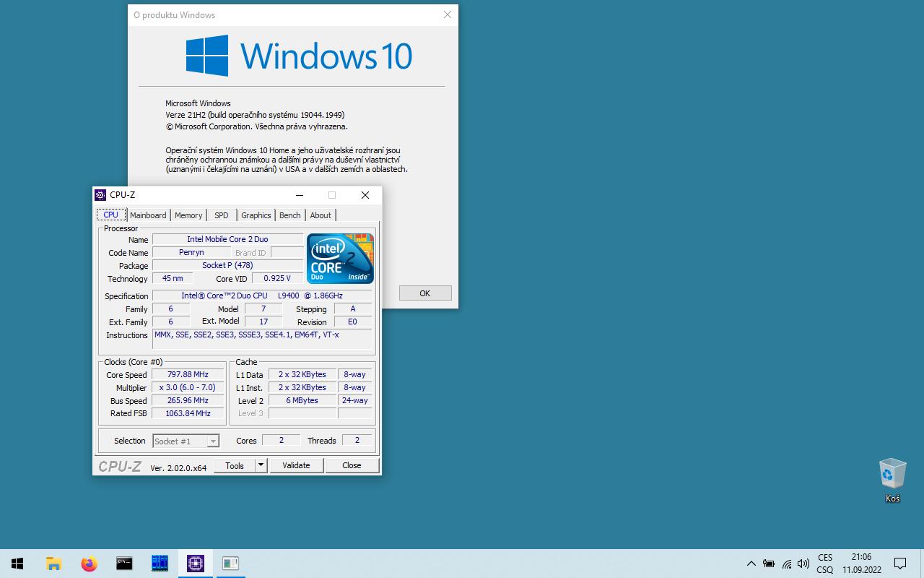Launch Firefox from the taskbar
This screenshot has height=578, width=924.
tap(89, 564)
